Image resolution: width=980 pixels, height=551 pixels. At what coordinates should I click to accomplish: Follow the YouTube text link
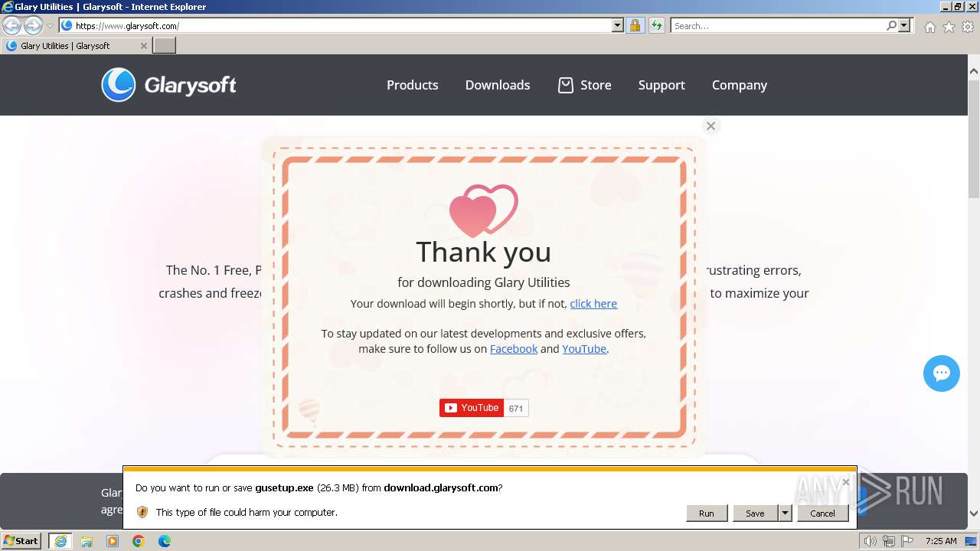click(x=584, y=349)
